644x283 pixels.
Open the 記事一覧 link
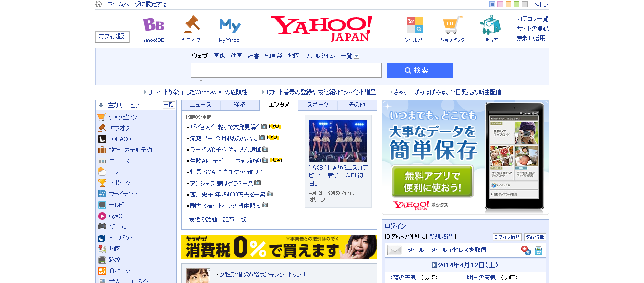point(235,219)
